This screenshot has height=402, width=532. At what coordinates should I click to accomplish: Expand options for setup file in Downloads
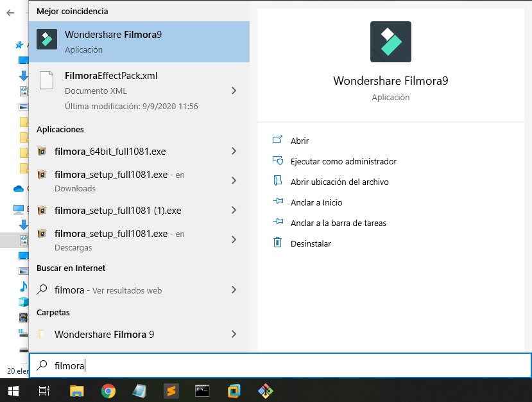(234, 180)
